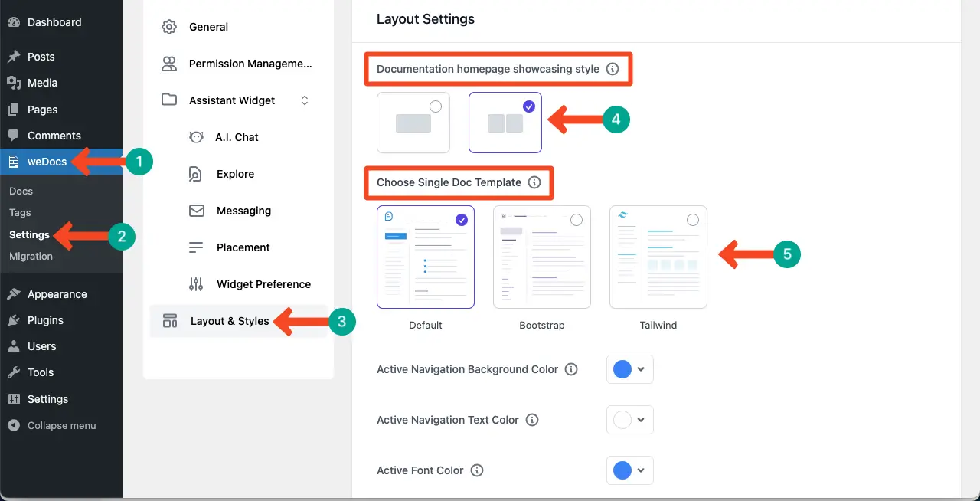This screenshot has height=501, width=980.
Task: Click the Dashboard gauge icon
Action: pyautogui.click(x=14, y=22)
